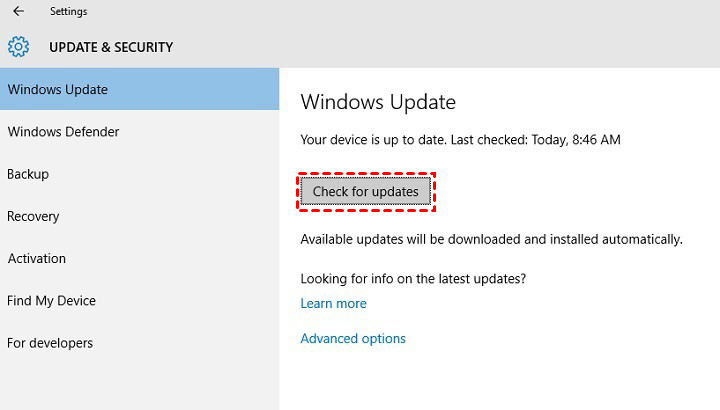Open the Windows Defender section
Viewport: 720px width, 410px height.
[x=63, y=132]
